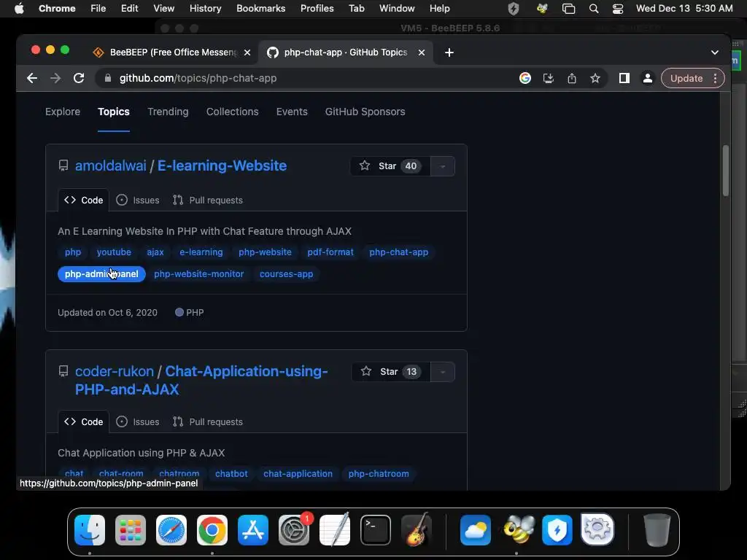Click the php-chat-app topic tag
The height and width of the screenshot is (560, 747).
point(399,252)
